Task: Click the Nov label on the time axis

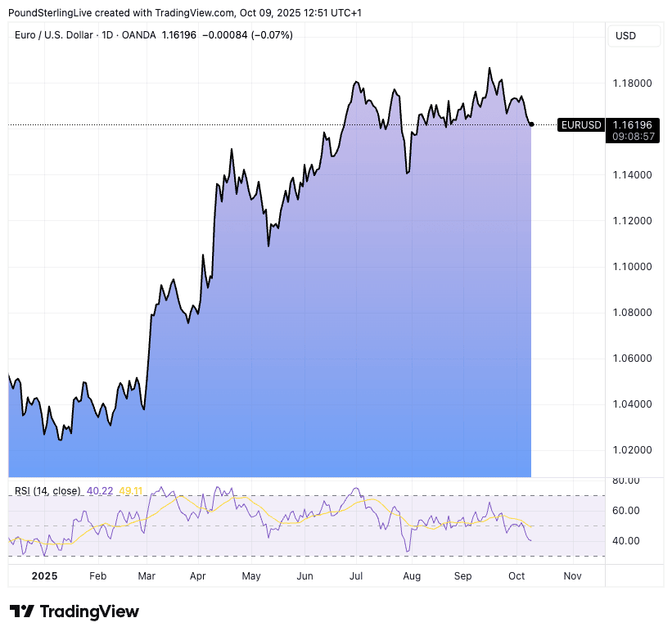Action: (x=572, y=576)
